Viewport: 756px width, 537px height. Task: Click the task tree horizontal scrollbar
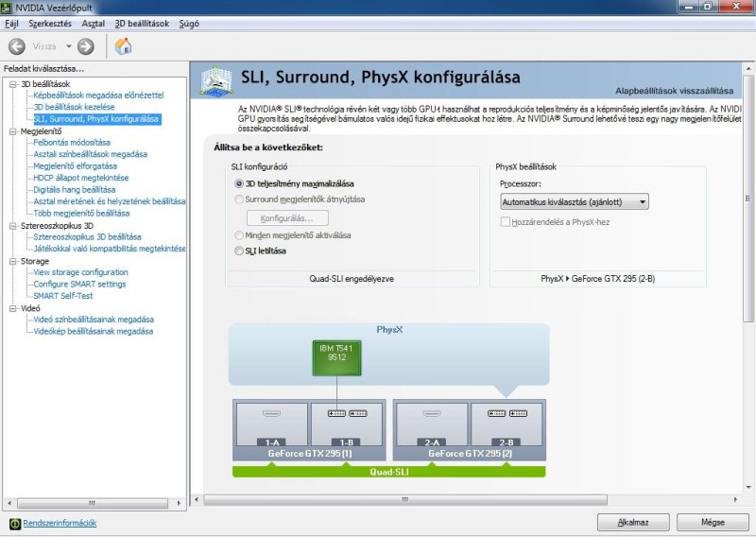point(92,503)
